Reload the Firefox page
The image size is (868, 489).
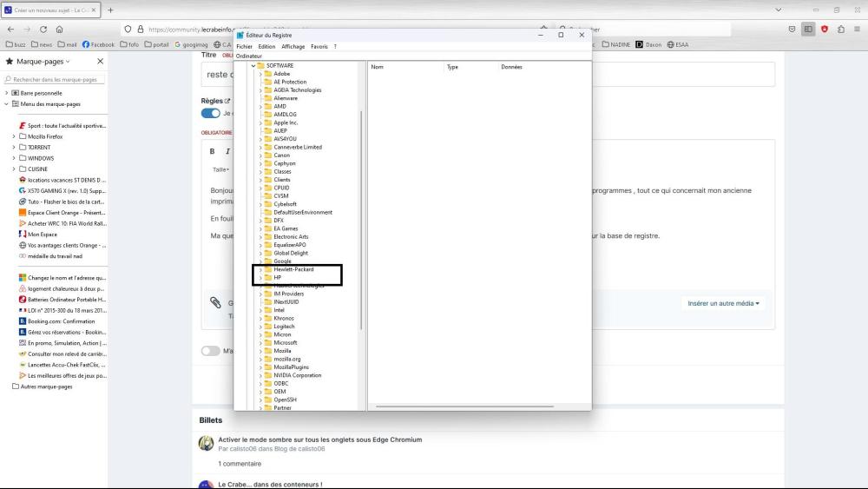tap(43, 30)
